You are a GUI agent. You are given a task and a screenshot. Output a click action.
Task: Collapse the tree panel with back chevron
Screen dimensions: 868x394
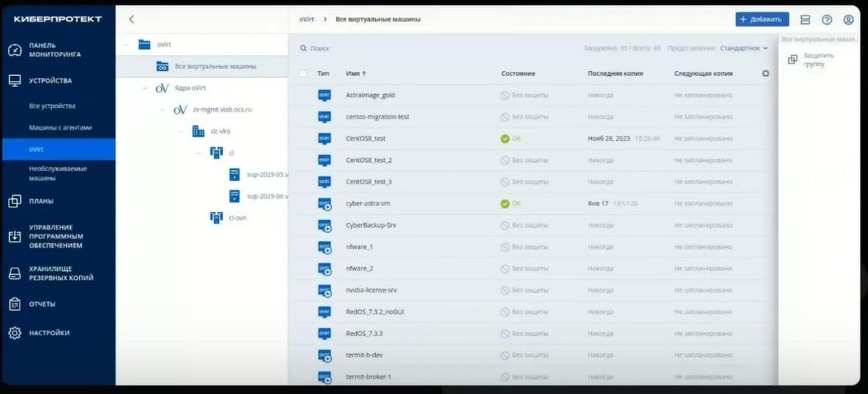point(131,19)
